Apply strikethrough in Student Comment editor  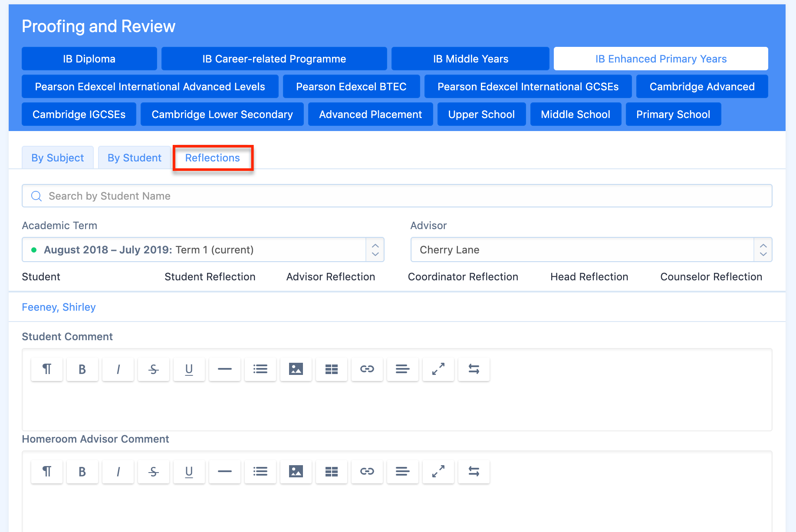(x=154, y=369)
